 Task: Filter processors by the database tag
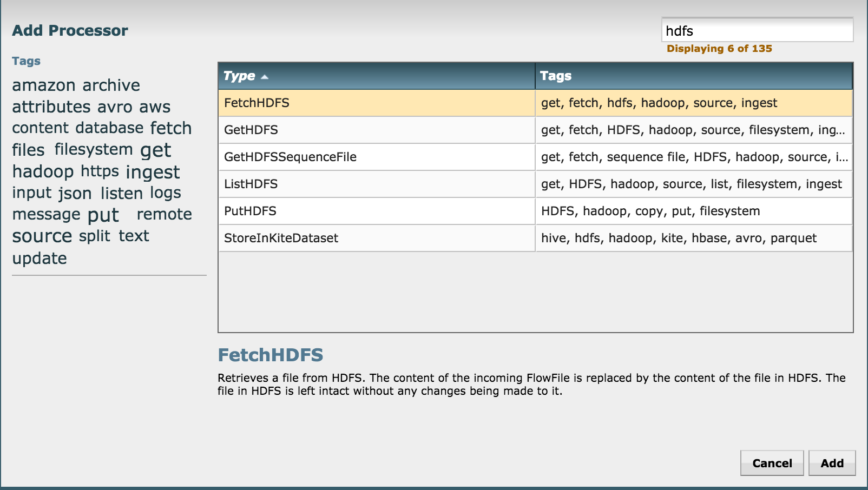coord(111,128)
